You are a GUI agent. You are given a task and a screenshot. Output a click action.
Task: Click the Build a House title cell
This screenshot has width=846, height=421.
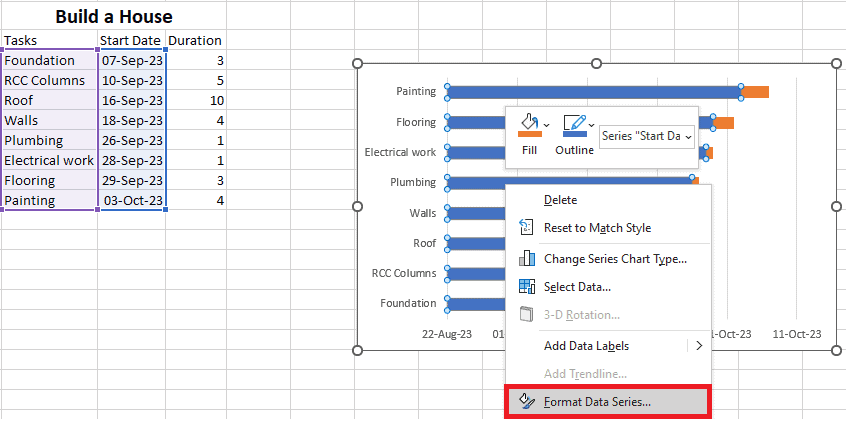pos(113,17)
